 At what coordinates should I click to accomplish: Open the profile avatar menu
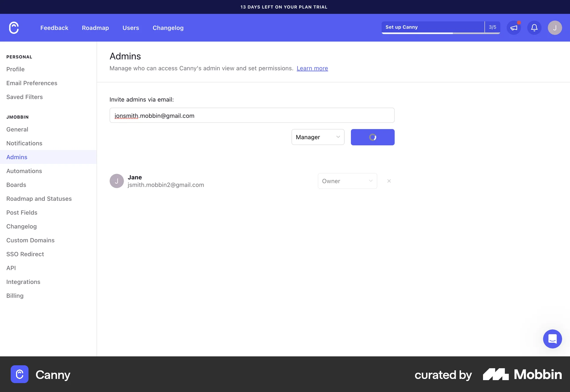pyautogui.click(x=555, y=28)
